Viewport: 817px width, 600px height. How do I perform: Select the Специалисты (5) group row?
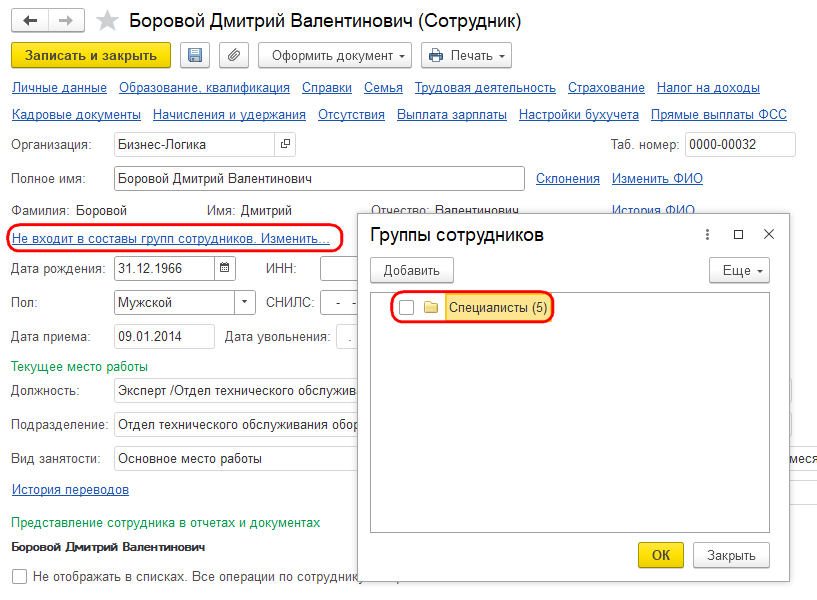tap(498, 307)
